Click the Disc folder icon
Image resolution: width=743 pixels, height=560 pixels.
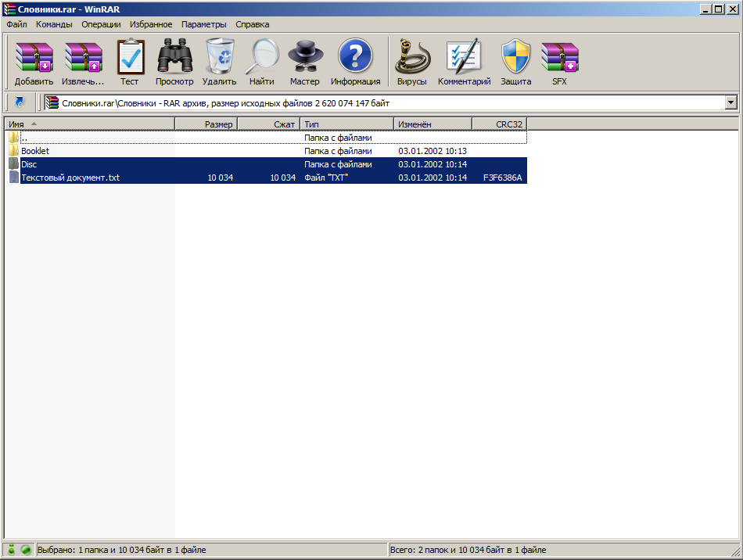click(x=13, y=164)
